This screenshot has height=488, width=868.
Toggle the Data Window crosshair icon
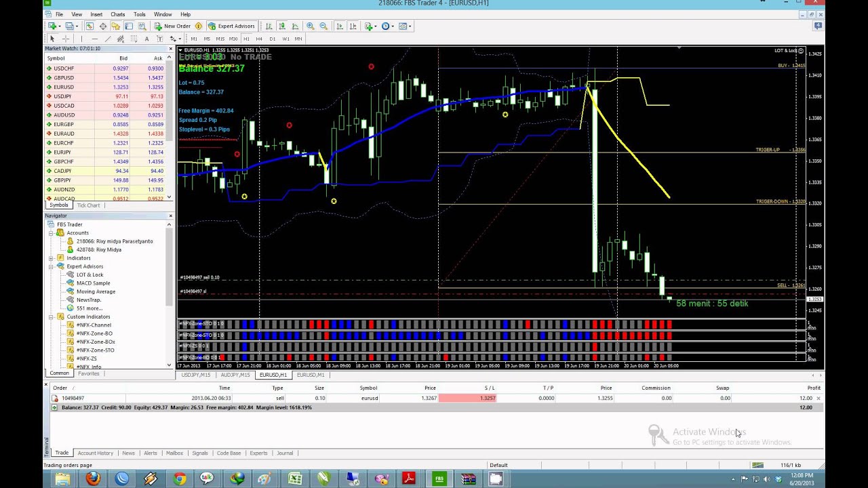tap(102, 26)
